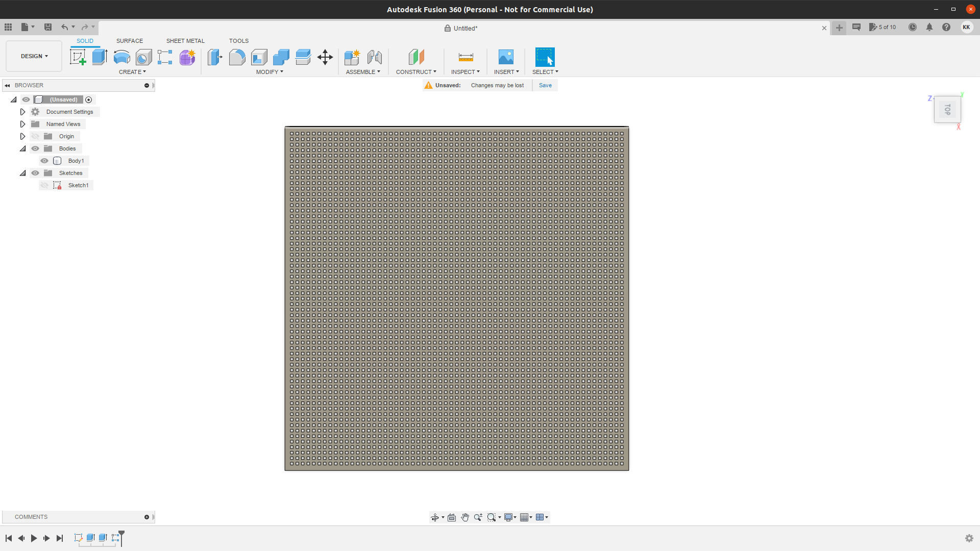This screenshot has width=980, height=551.
Task: Open the DESIGN workspace dropdown
Action: (34, 56)
